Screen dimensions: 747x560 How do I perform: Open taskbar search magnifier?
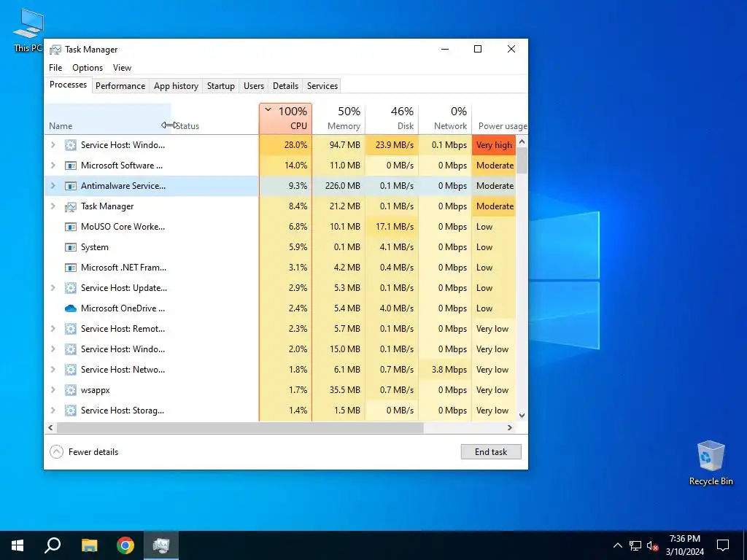click(53, 545)
